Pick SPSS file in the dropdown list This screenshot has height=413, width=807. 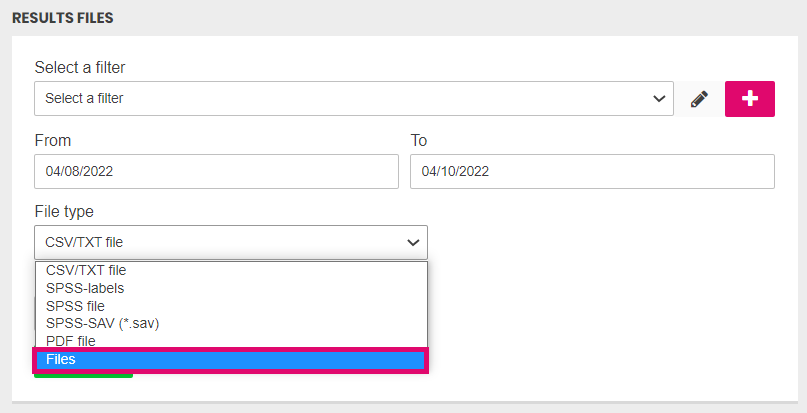click(231, 306)
